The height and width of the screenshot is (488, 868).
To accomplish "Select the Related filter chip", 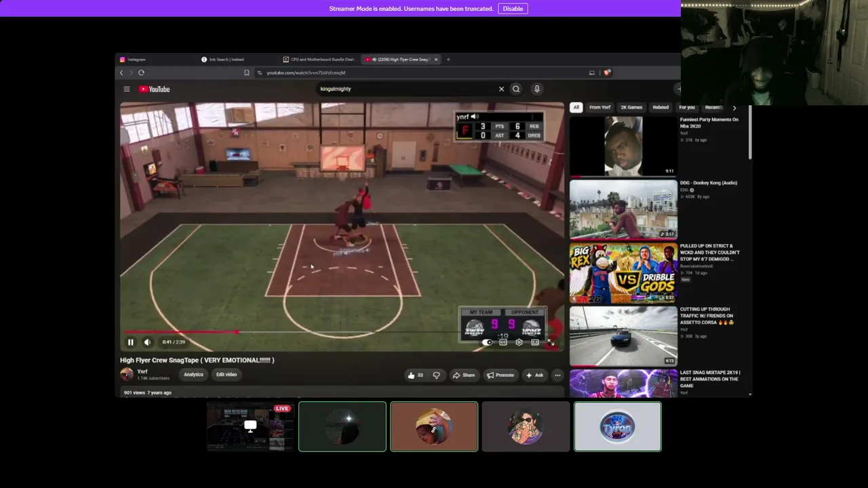I will [660, 107].
